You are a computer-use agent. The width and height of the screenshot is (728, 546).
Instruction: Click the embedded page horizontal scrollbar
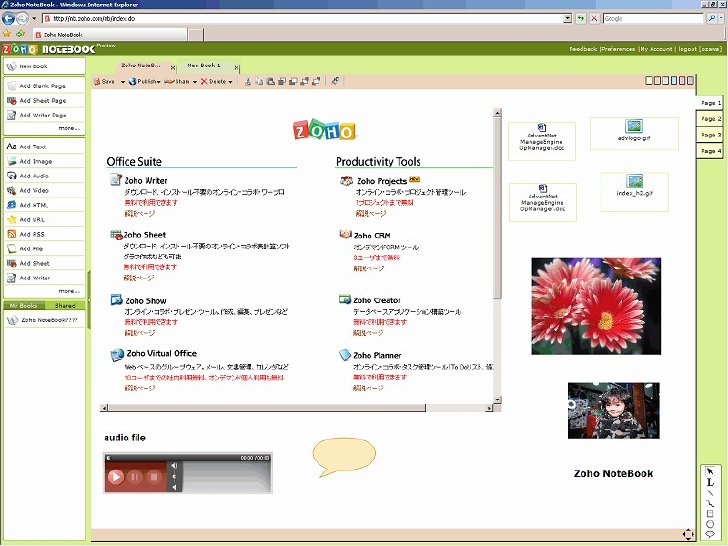(297, 408)
